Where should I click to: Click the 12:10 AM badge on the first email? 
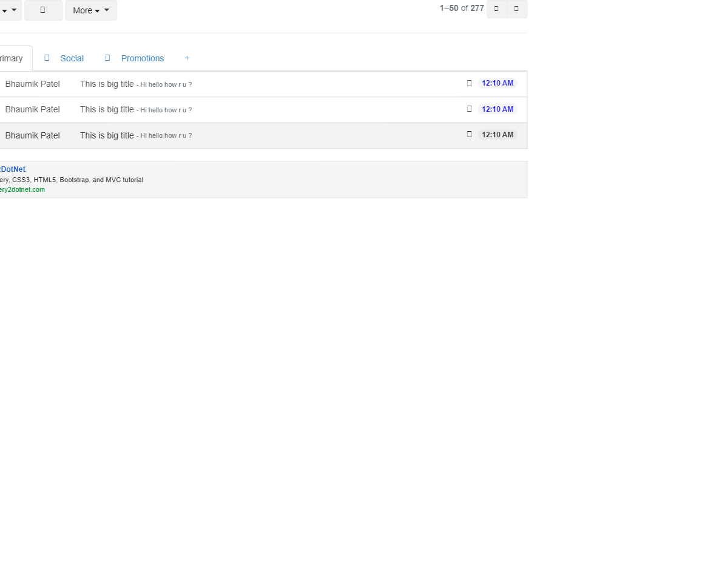(497, 83)
